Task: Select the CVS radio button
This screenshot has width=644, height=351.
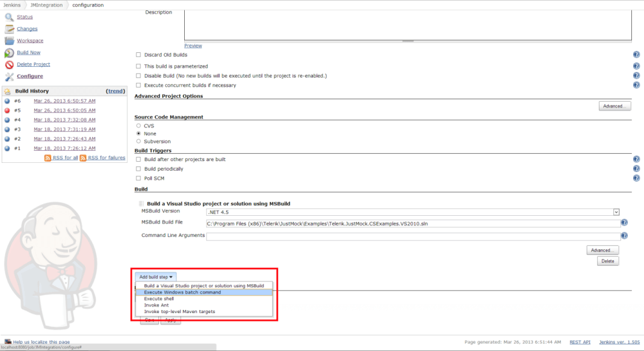Action: 138,126
